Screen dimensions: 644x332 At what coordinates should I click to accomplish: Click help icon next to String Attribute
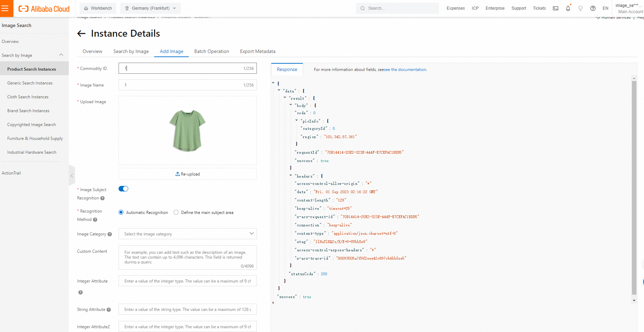tap(109, 310)
